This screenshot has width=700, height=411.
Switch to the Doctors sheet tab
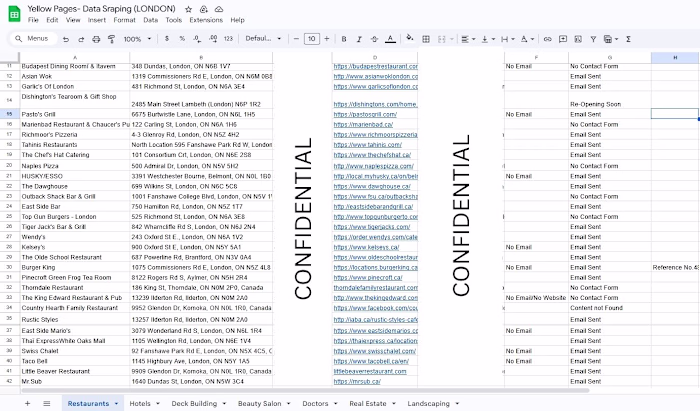pos(315,403)
